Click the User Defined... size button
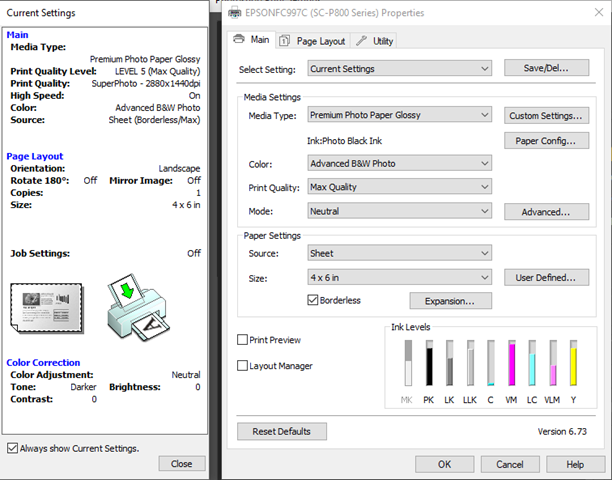 546,277
